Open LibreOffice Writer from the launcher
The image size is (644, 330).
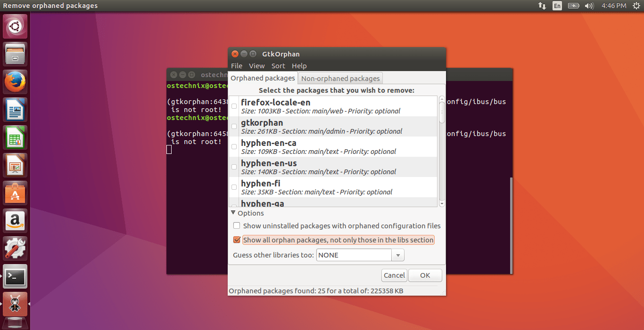(15, 109)
